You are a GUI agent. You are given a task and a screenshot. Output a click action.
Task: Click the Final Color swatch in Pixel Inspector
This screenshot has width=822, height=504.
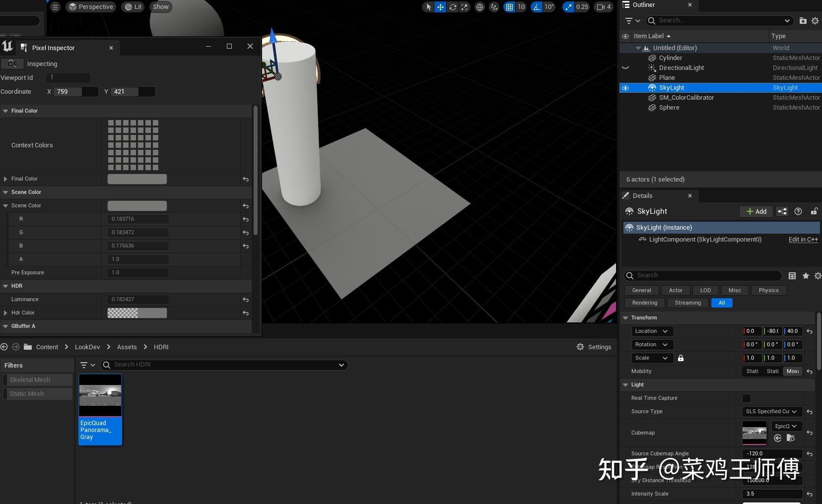(x=137, y=179)
